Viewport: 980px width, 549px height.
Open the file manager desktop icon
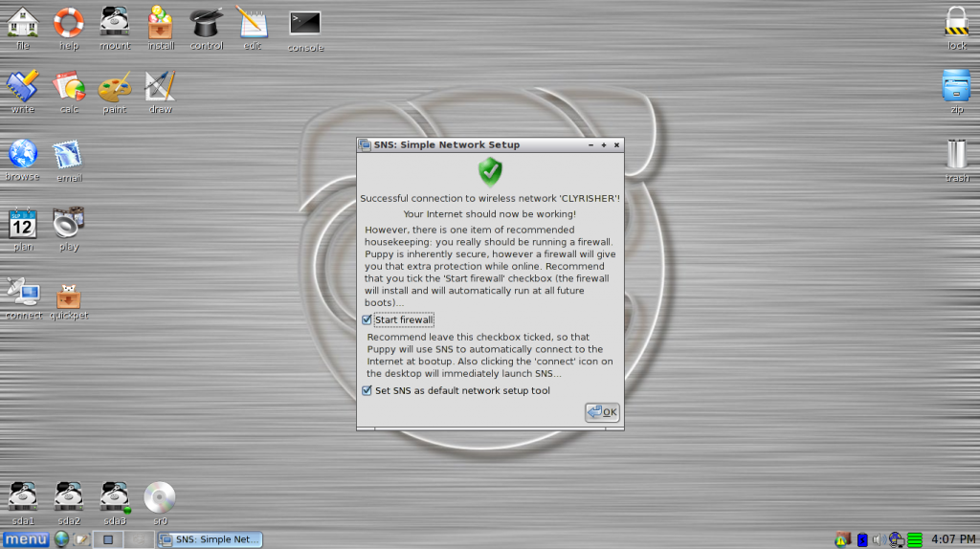[23, 23]
